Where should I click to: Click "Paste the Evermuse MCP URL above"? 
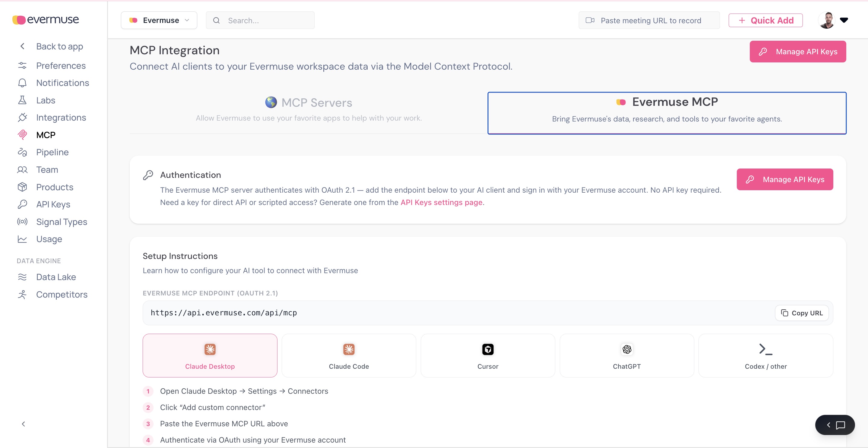(224, 423)
